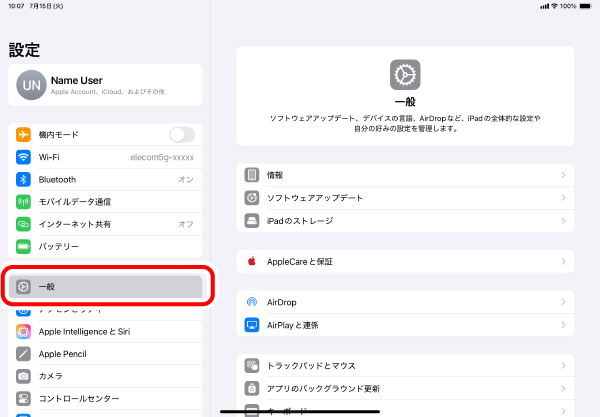The image size is (600, 417).
Task: Expand the iPadのストレージ row chevron
Action: click(x=564, y=220)
